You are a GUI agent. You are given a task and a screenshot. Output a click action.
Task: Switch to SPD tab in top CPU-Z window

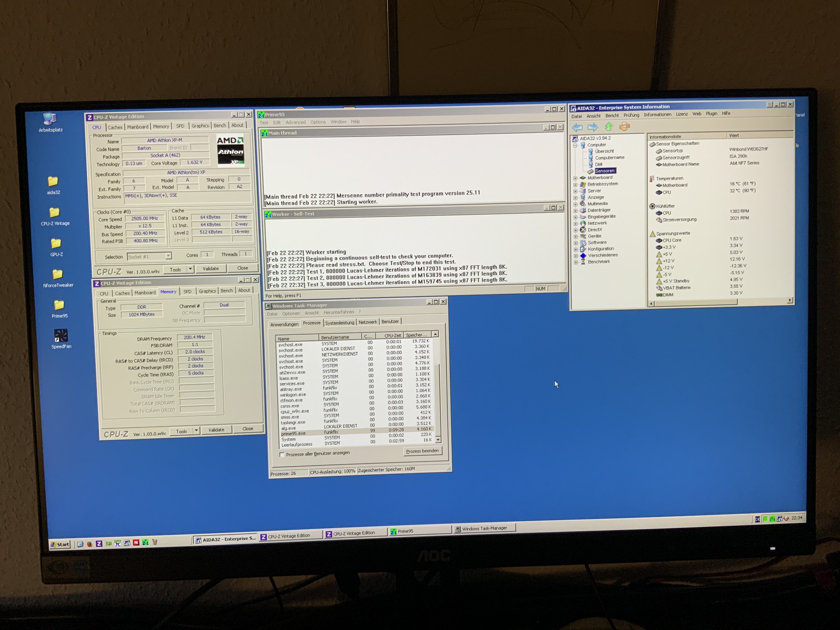(180, 126)
